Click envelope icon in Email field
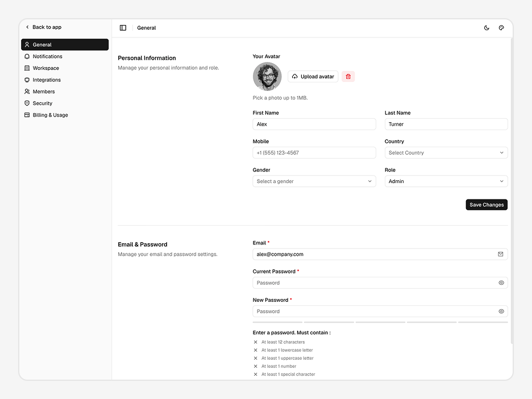The width and height of the screenshot is (532, 399). pos(500,254)
